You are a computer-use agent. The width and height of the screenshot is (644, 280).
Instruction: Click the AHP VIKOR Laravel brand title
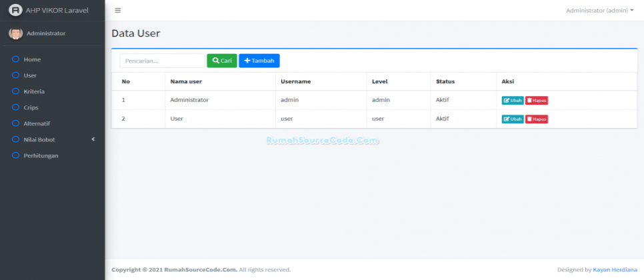[57, 10]
